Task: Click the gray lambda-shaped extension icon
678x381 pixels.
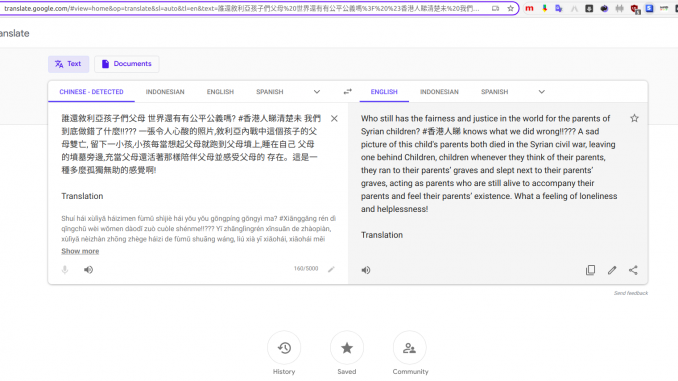Action: pos(574,8)
